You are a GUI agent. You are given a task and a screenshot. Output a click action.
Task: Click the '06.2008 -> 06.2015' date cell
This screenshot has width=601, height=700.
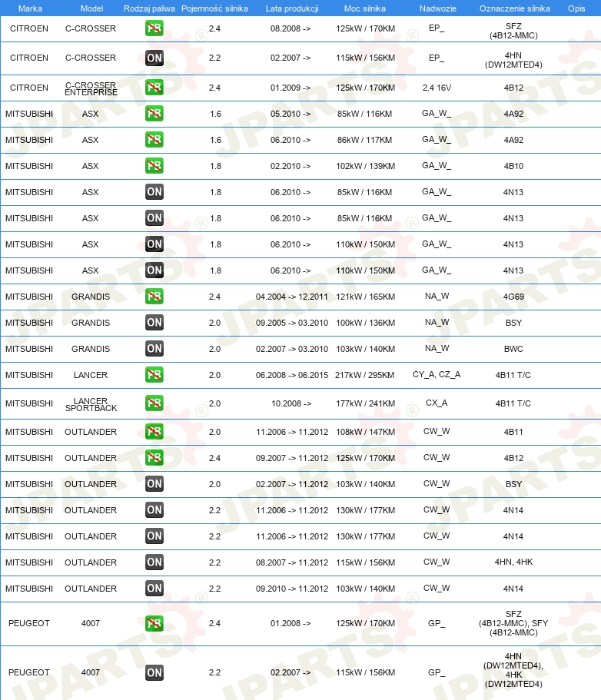291,375
